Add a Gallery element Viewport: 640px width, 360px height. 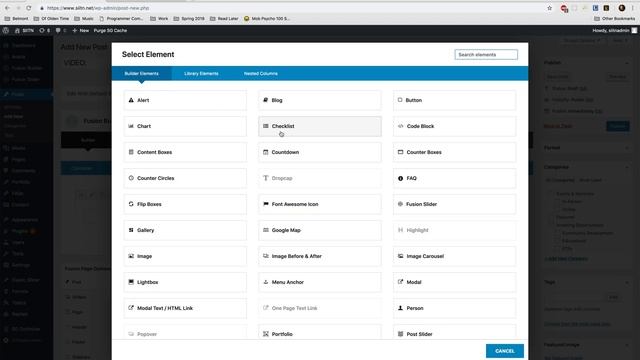[x=185, y=230]
